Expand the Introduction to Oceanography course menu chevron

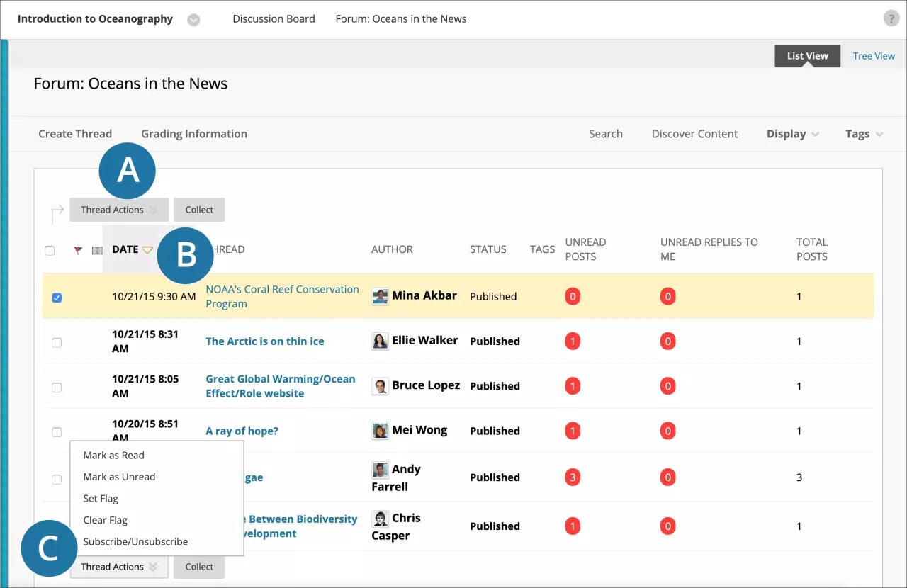click(193, 19)
